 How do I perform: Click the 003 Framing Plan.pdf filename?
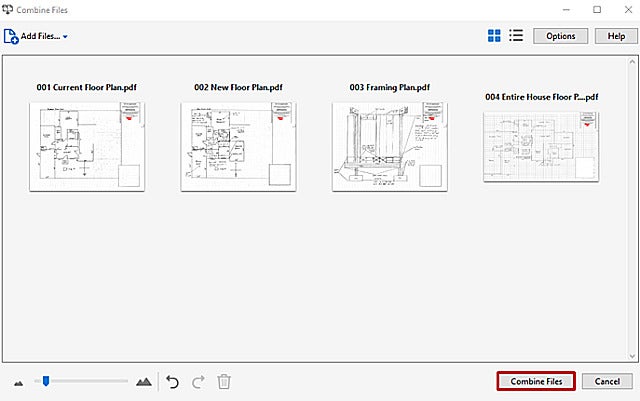tap(390, 87)
